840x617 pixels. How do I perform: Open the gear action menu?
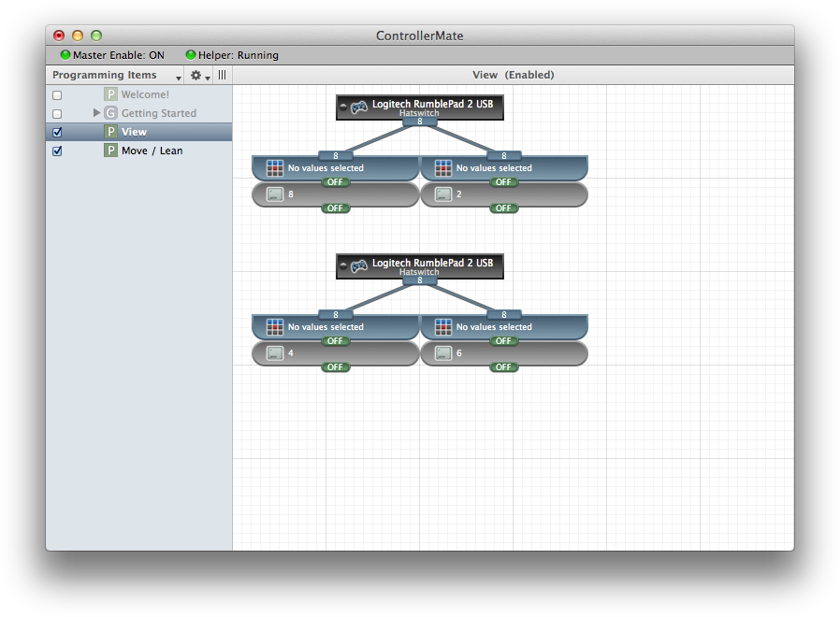click(199, 76)
